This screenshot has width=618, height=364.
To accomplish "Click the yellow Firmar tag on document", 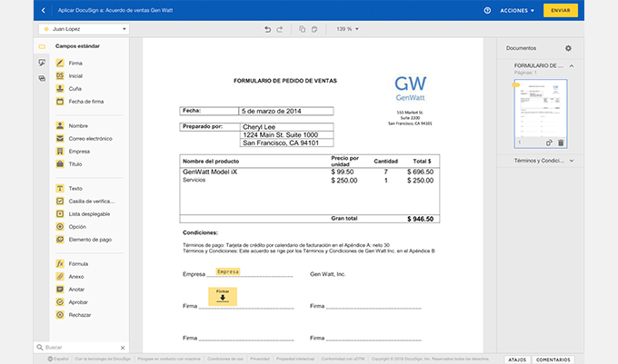I will pyautogui.click(x=223, y=296).
